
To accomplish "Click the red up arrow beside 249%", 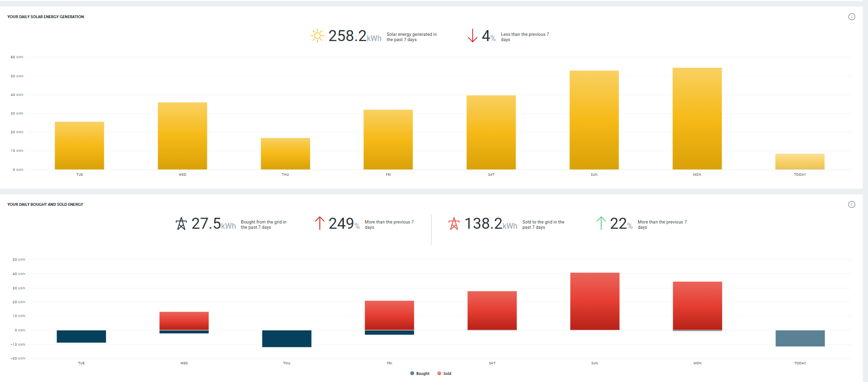I will 320,223.
